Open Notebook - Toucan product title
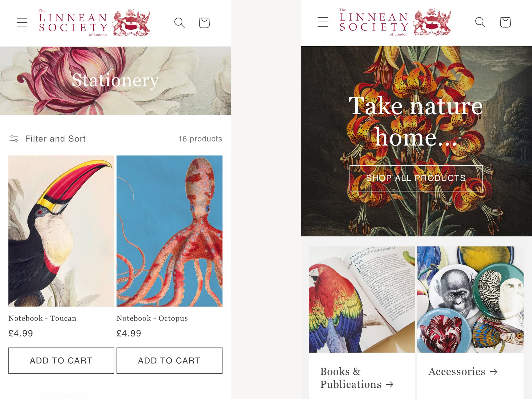Screen dimensions: 532x399 click(x=42, y=318)
